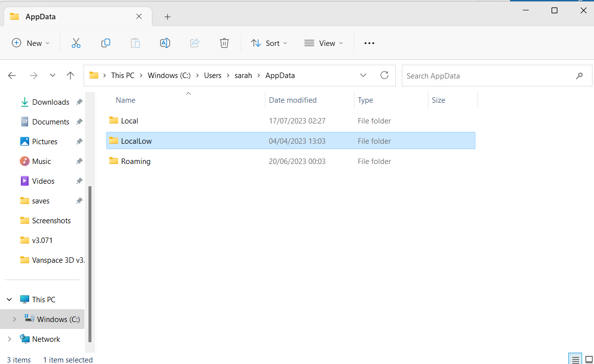Expand the address bar history dropdown

[x=363, y=76]
